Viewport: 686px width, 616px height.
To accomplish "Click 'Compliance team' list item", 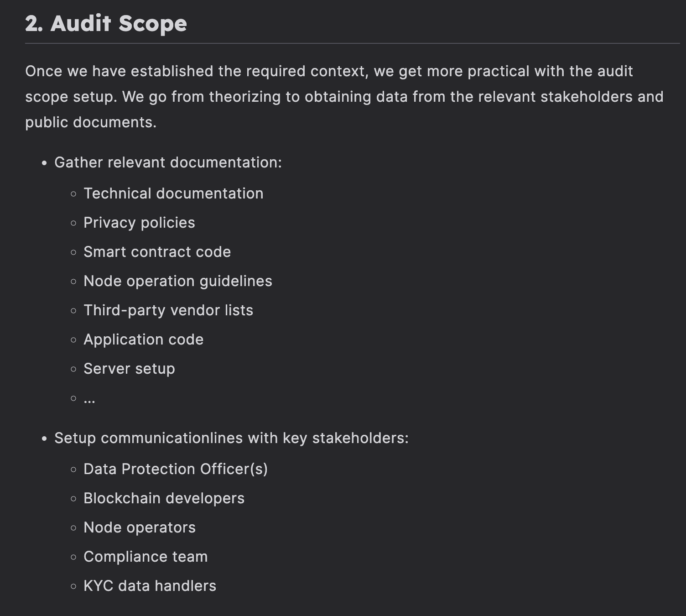I will 146,557.
